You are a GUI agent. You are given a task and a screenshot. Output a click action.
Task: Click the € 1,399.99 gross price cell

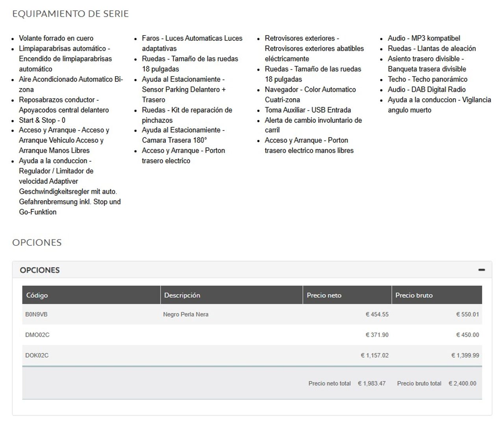[x=465, y=355]
